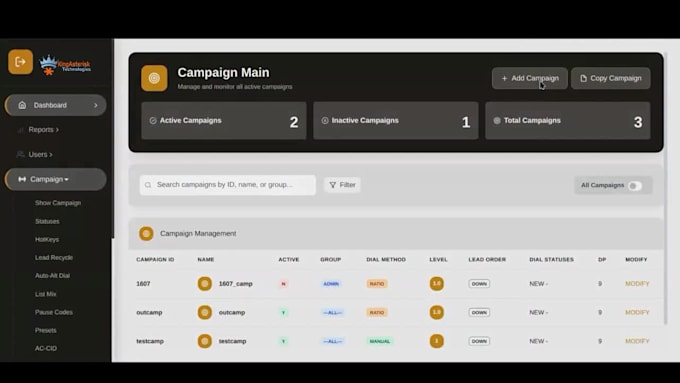Open HotKeys submenu item
Image resolution: width=680 pixels, height=383 pixels.
click(47, 239)
